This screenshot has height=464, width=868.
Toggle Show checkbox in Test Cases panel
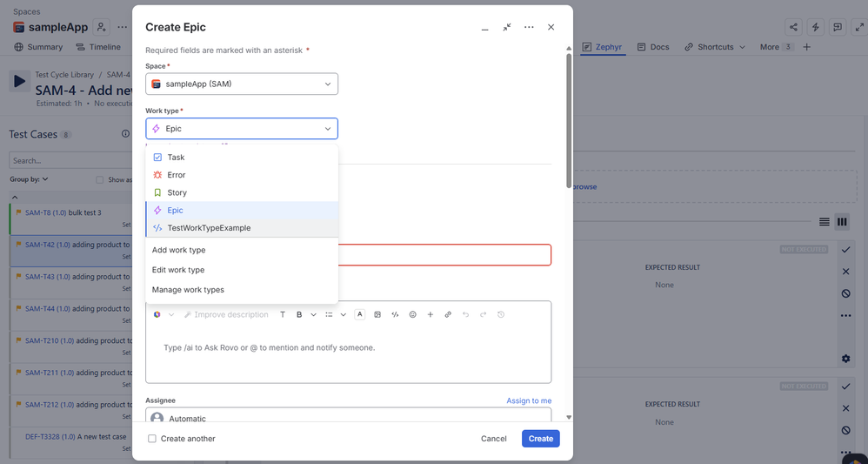pos(100,179)
